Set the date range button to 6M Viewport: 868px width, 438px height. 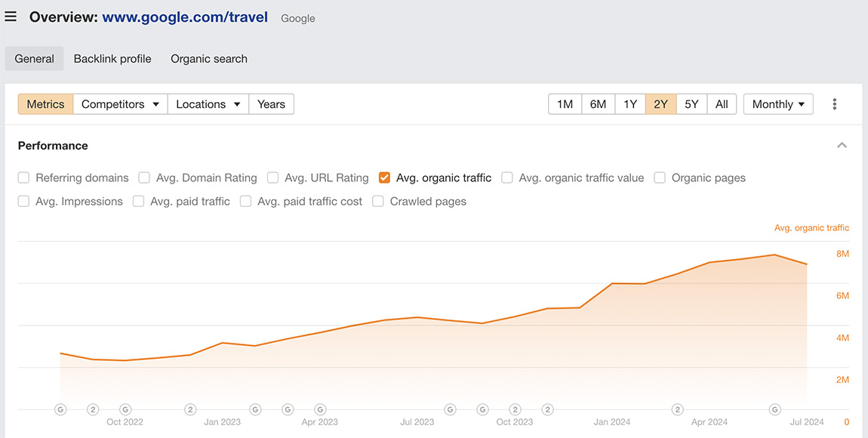pos(598,104)
